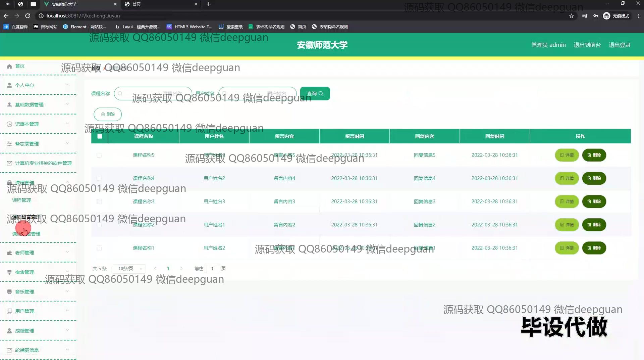Bookmark this page with the star icon
644x360 pixels.
coord(571,16)
